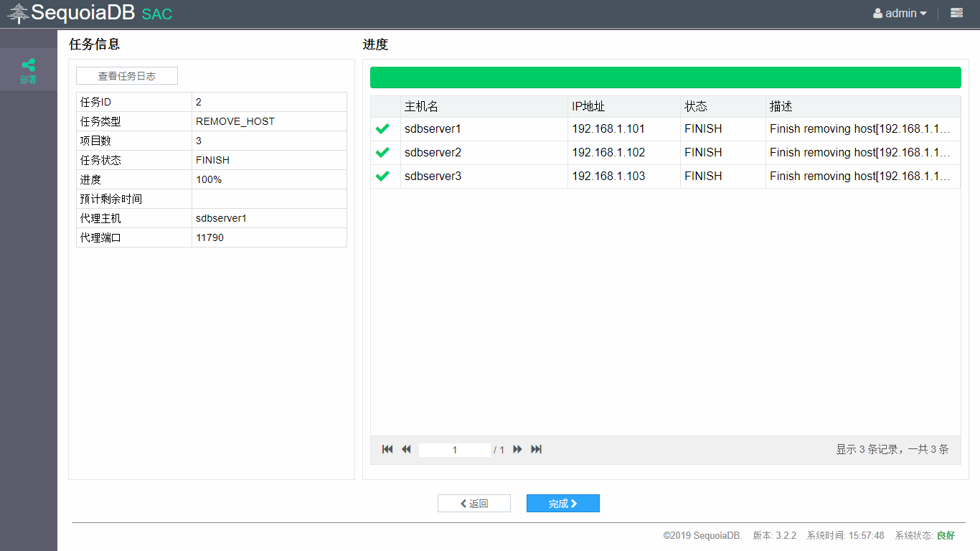Click IP address 192.168.1.103
Viewport: 980px width, 551px height.
608,176
